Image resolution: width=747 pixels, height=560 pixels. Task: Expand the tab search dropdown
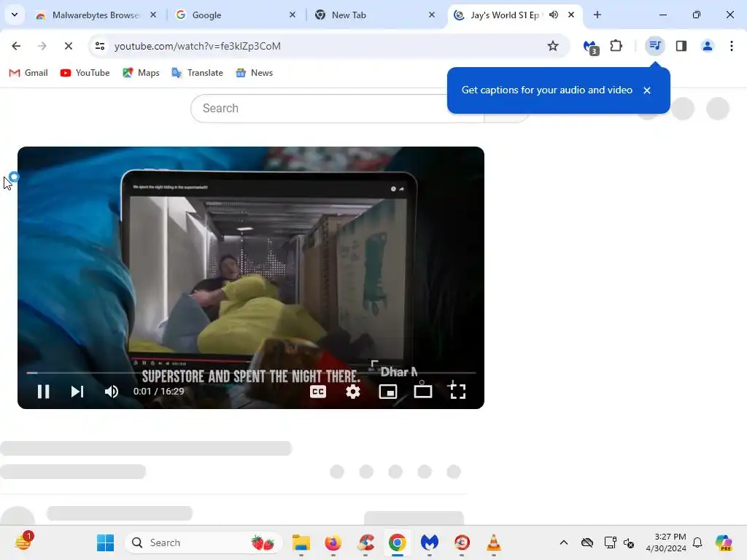click(x=15, y=15)
